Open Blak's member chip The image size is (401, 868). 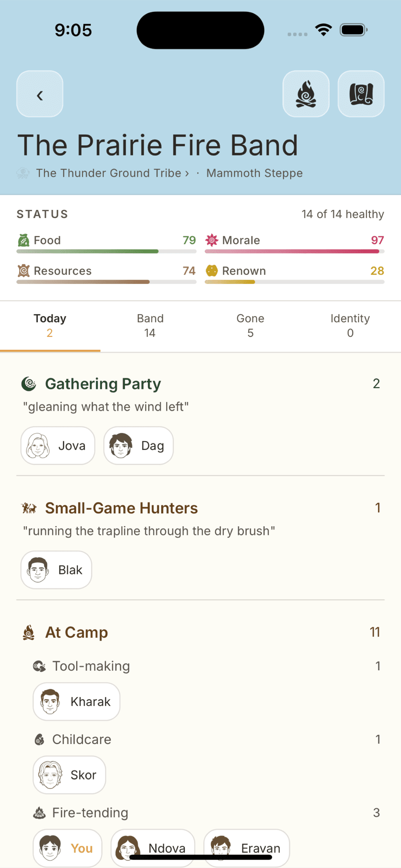(56, 570)
